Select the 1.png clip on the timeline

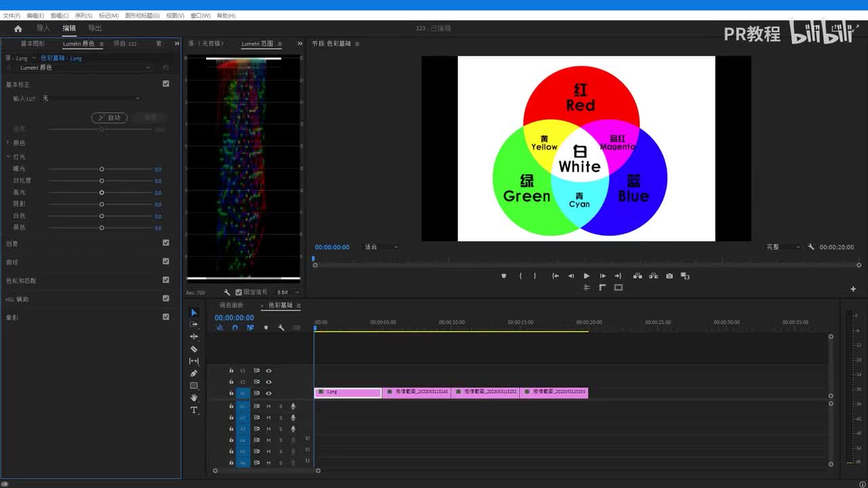(x=347, y=392)
